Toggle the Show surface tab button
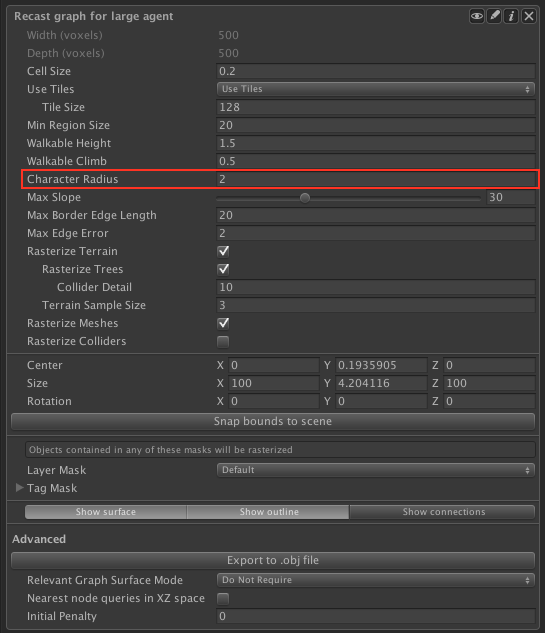 [106, 512]
